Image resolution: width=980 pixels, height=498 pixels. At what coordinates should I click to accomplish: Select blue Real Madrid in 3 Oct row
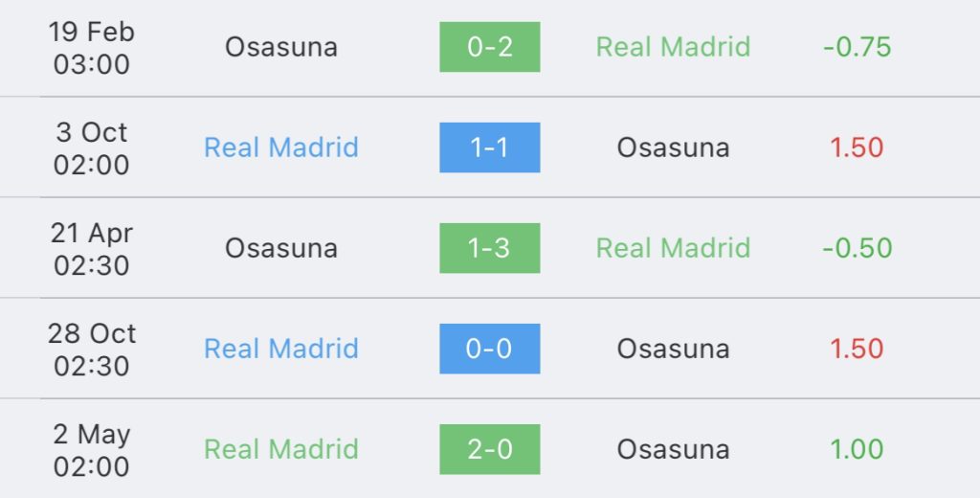point(281,147)
